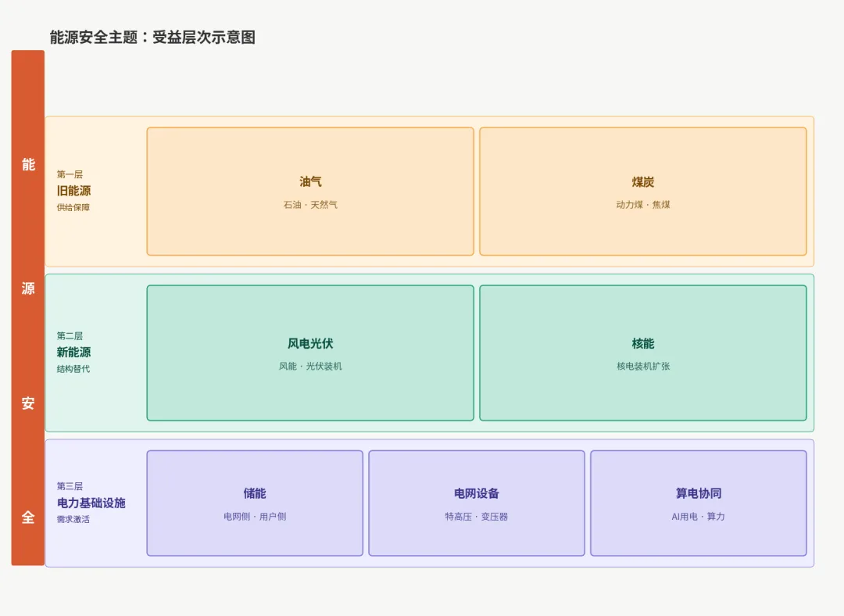Click the 电网设备 card

coord(475,503)
